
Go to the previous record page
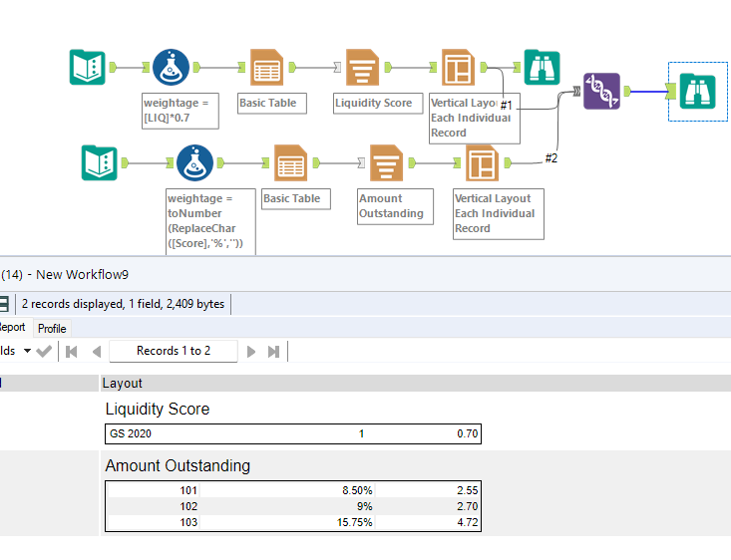coord(96,351)
